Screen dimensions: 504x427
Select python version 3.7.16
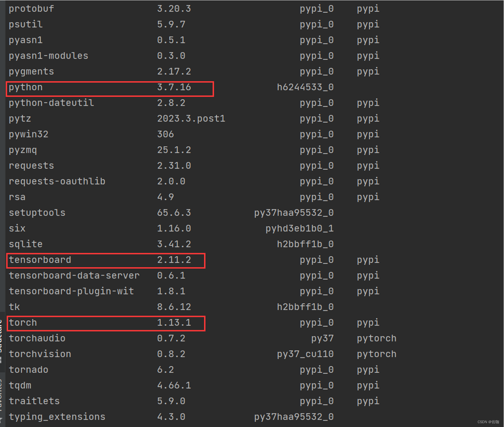(x=174, y=87)
